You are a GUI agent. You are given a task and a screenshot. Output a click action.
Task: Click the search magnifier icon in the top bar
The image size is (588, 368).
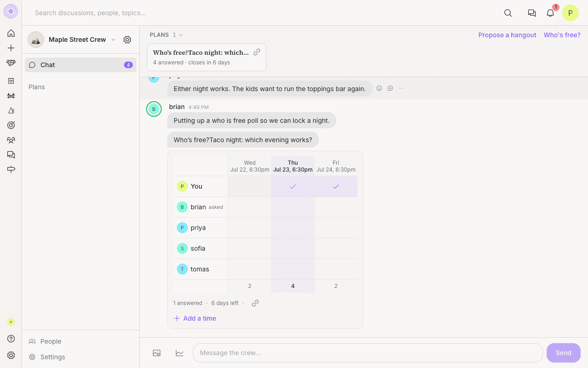(x=508, y=13)
